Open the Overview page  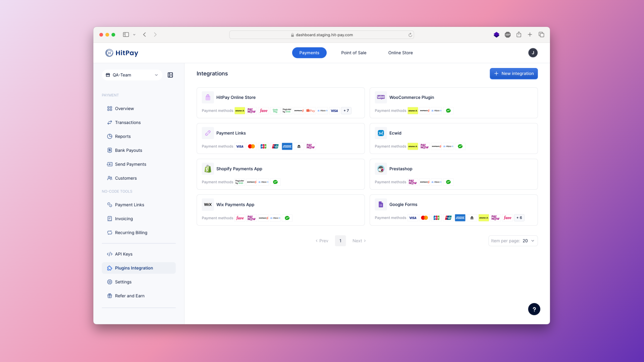139,109
